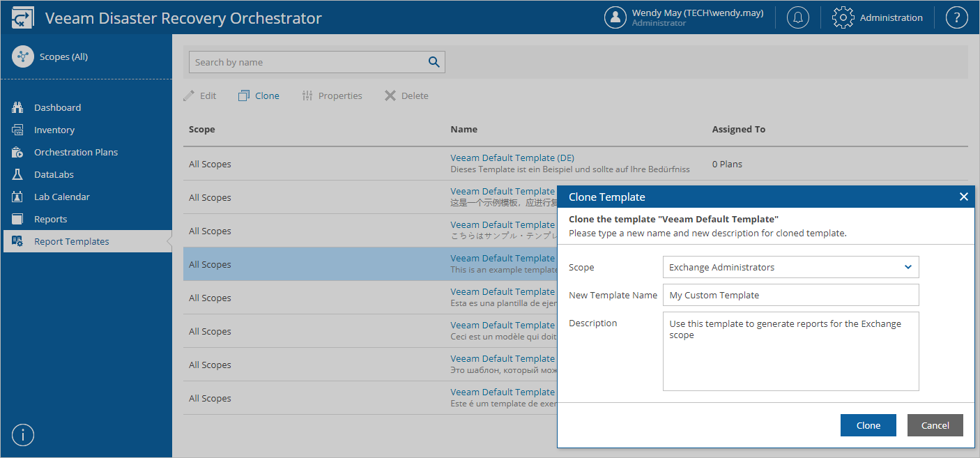Click the Administration label in header
This screenshot has width=980, height=458.
[x=891, y=18]
